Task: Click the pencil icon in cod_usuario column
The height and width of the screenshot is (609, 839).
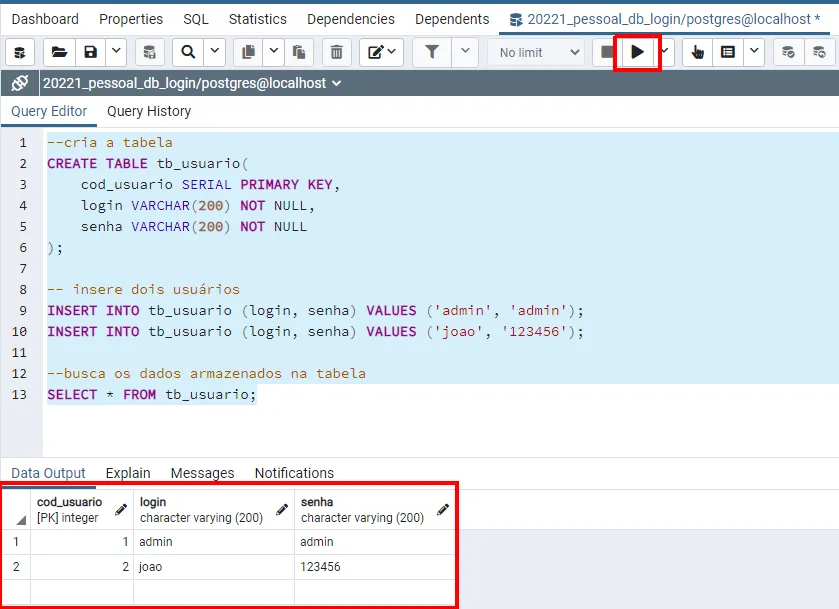Action: 121,509
